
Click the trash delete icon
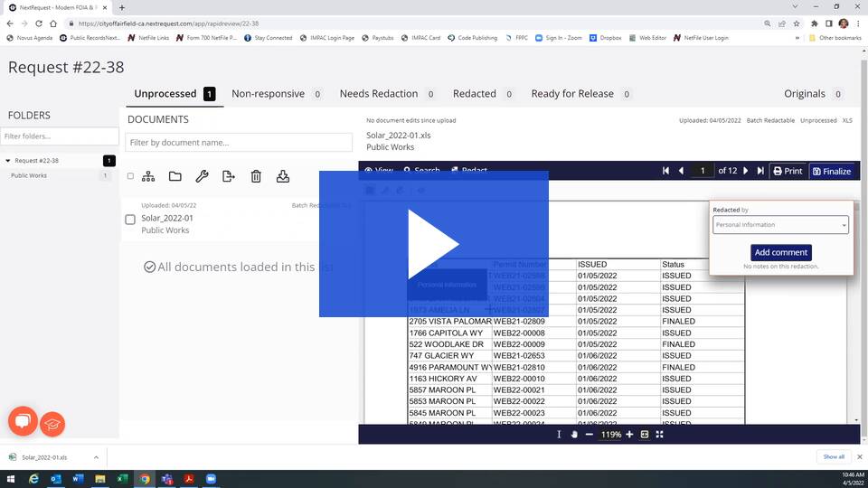pyautogui.click(x=256, y=176)
